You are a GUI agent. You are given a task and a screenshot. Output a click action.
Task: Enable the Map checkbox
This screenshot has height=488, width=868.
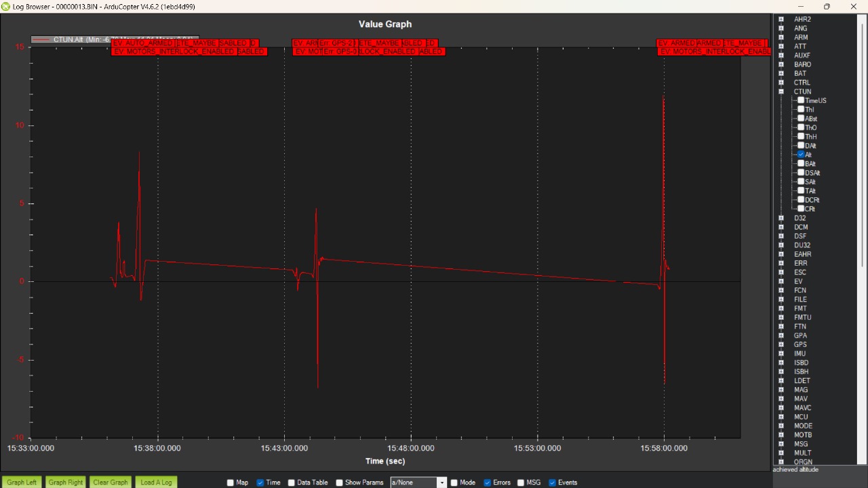231,483
